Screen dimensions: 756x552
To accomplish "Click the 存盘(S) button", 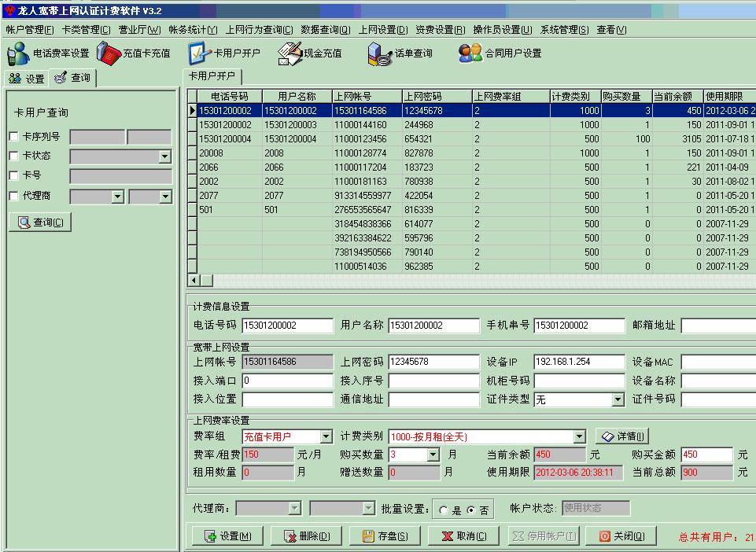I will tap(385, 535).
